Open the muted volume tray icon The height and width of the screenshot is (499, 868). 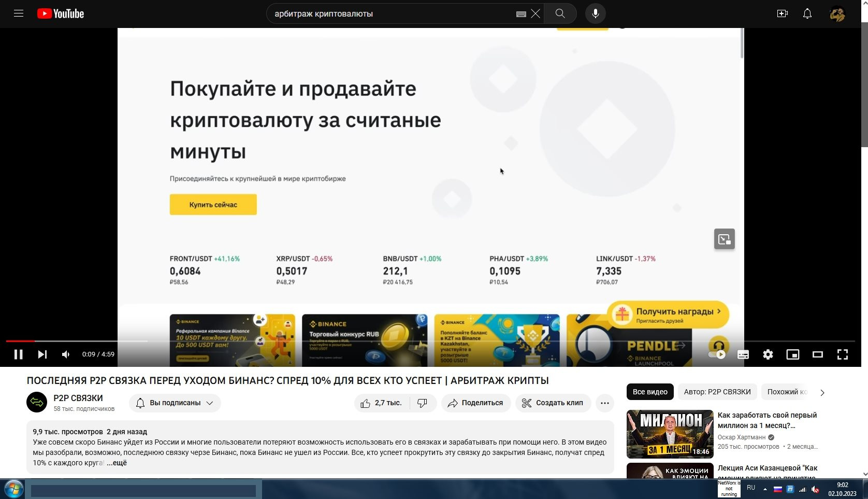click(815, 489)
